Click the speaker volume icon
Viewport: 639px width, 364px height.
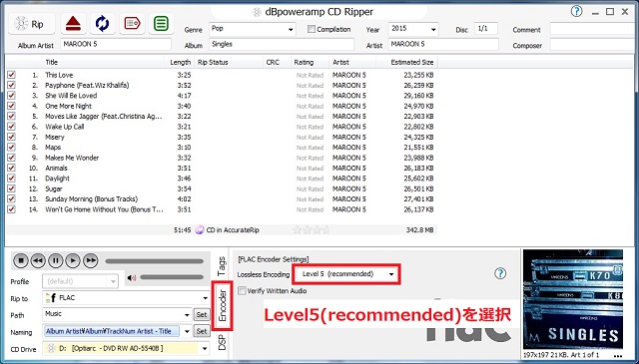point(132,277)
